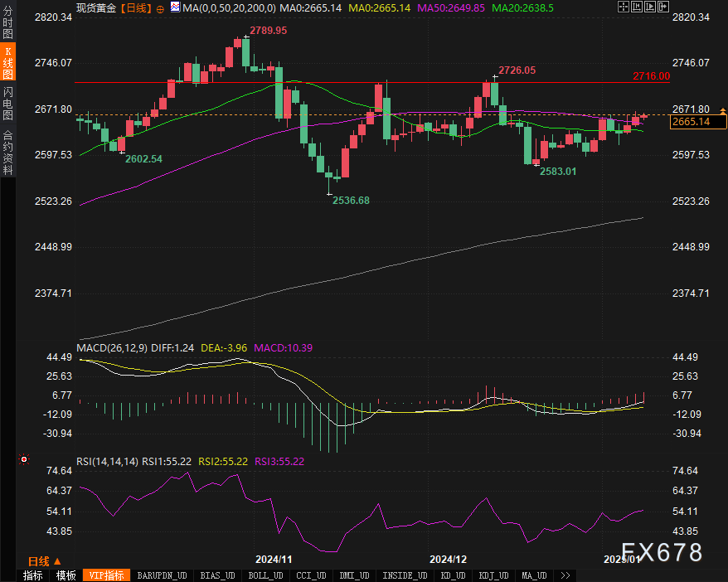Activate the VIP指标 tab
728x582 pixels.
tap(107, 575)
